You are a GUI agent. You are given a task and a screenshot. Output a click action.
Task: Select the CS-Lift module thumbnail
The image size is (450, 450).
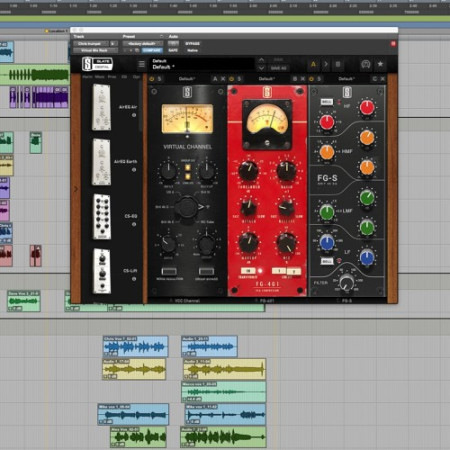click(x=102, y=271)
